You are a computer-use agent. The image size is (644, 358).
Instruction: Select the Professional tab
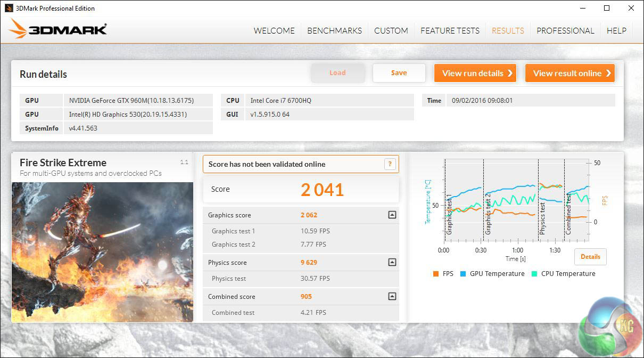tap(565, 30)
